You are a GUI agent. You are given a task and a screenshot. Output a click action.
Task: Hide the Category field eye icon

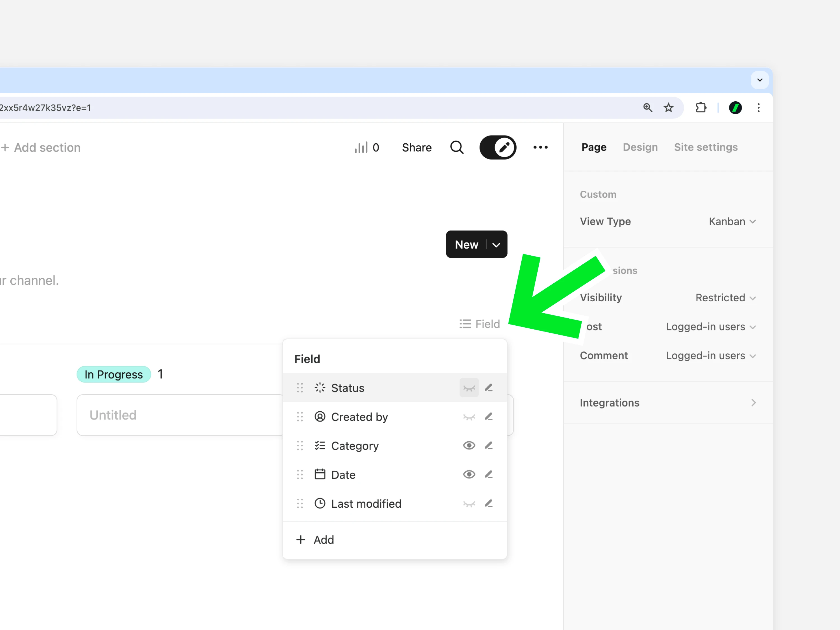(469, 445)
